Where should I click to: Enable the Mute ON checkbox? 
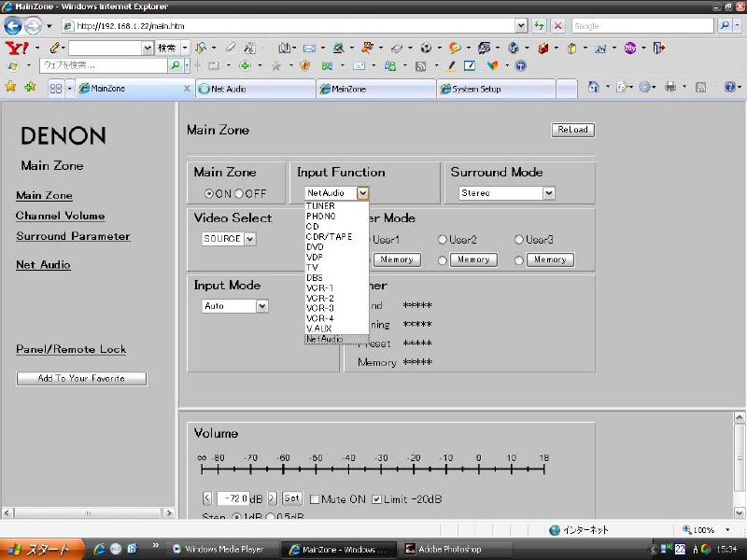click(x=315, y=499)
